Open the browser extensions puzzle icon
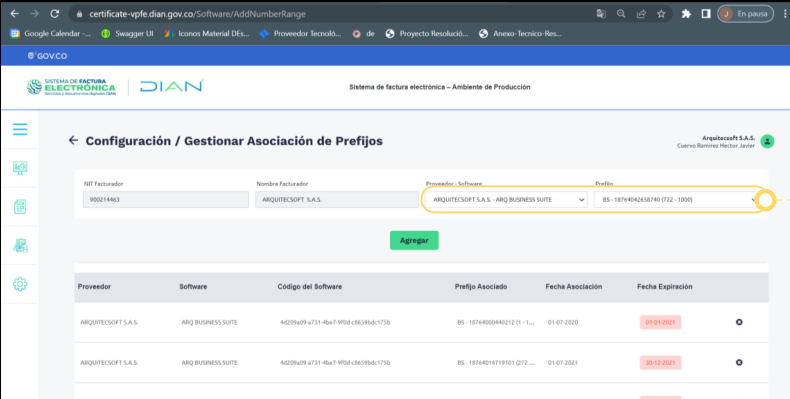The width and height of the screenshot is (790, 399). point(686,14)
